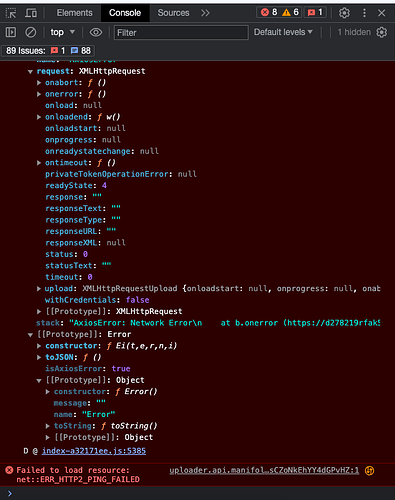Focus the Filter input field
This screenshot has height=500, width=395.
(x=181, y=33)
